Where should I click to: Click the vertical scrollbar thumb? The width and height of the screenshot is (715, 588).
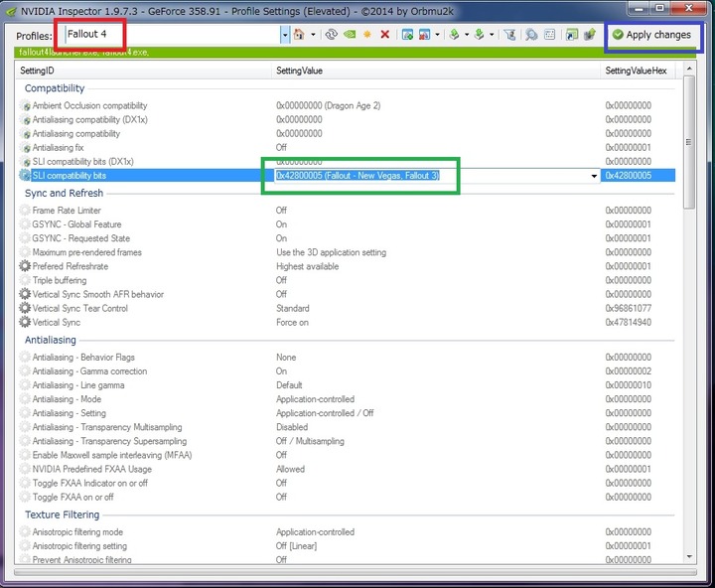[x=689, y=142]
